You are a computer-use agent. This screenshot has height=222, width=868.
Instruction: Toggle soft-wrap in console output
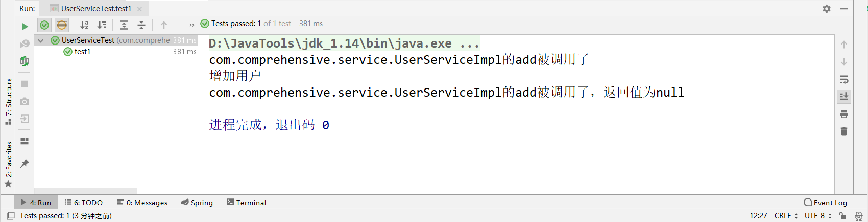(x=844, y=80)
